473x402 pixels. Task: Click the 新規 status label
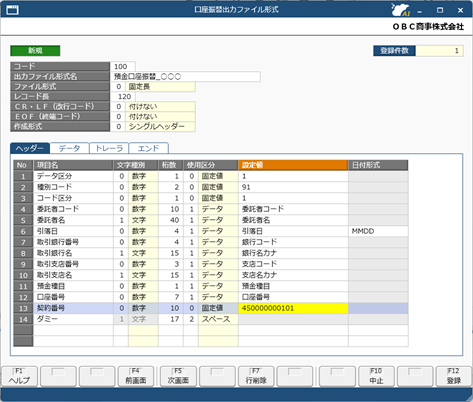click(x=35, y=51)
